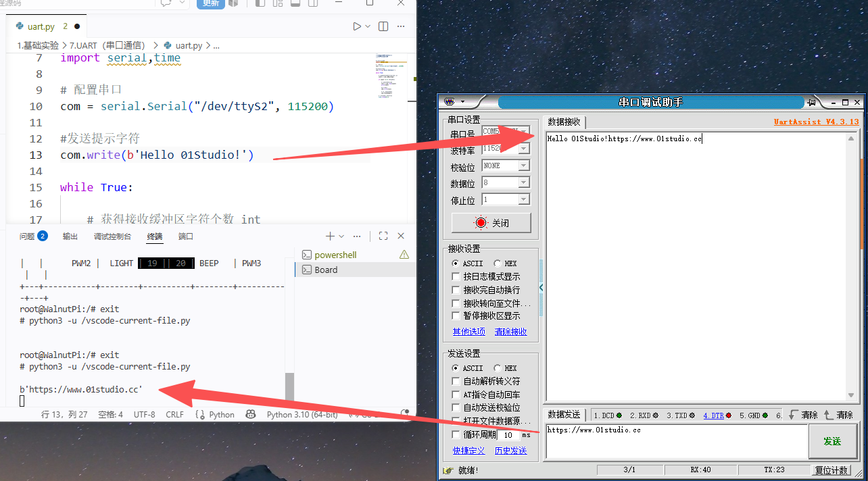Click the Copilot icon in the status bar
Image resolution: width=868 pixels, height=481 pixels.
point(251,415)
